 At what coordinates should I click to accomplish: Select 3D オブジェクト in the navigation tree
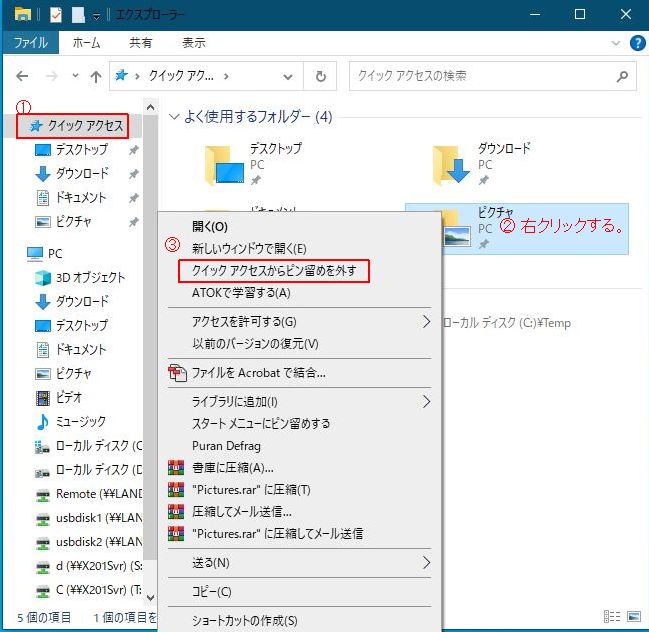90,277
